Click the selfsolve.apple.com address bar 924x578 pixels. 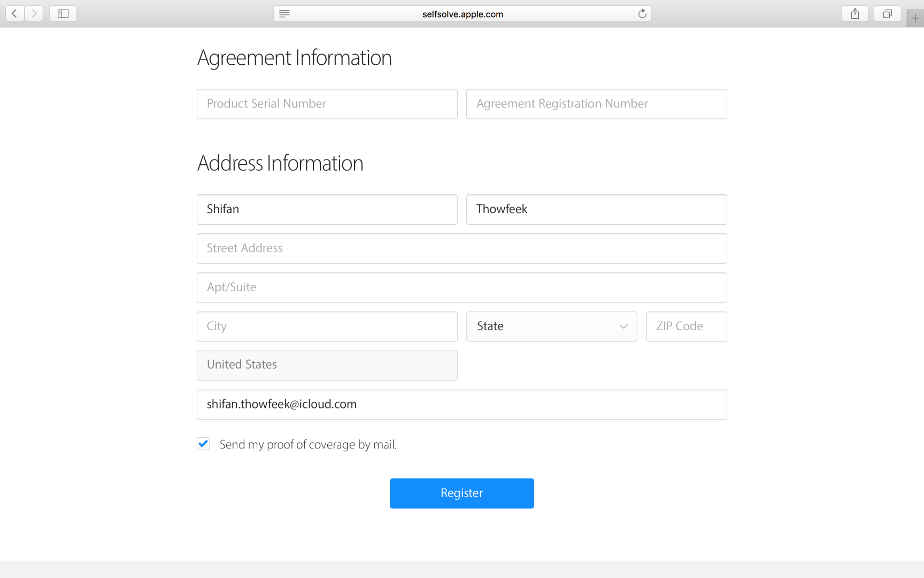pos(462,13)
